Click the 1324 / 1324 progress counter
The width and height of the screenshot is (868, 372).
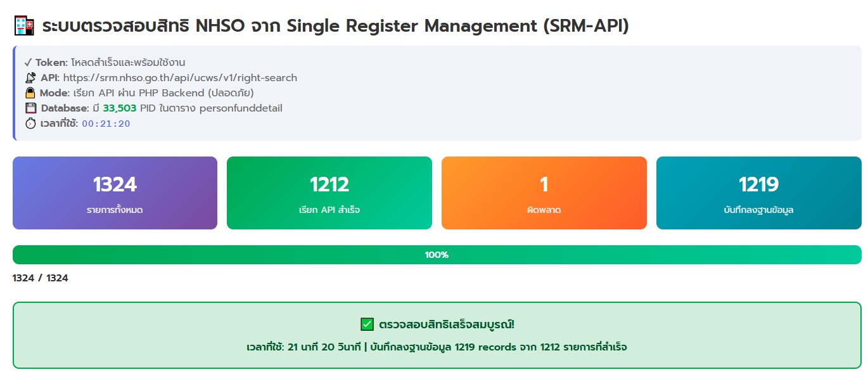41,278
